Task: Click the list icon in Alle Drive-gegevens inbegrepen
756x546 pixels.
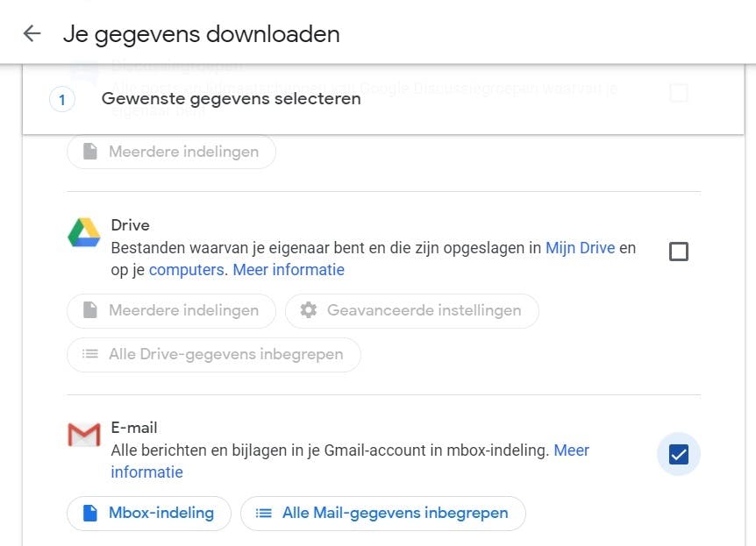Action: [x=89, y=354]
